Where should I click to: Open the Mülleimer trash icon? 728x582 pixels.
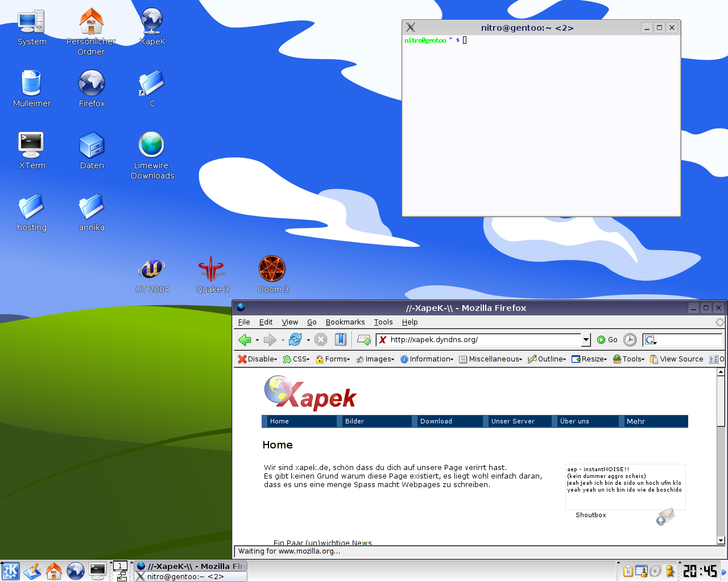click(x=32, y=89)
